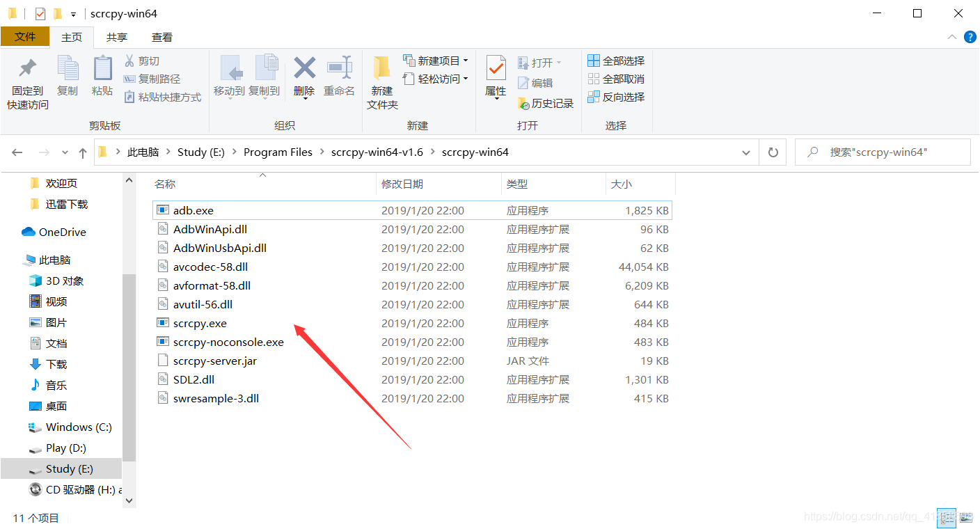This screenshot has height=529, width=980.
Task: Click the search scrcpy-win64 box
Action: [883, 152]
